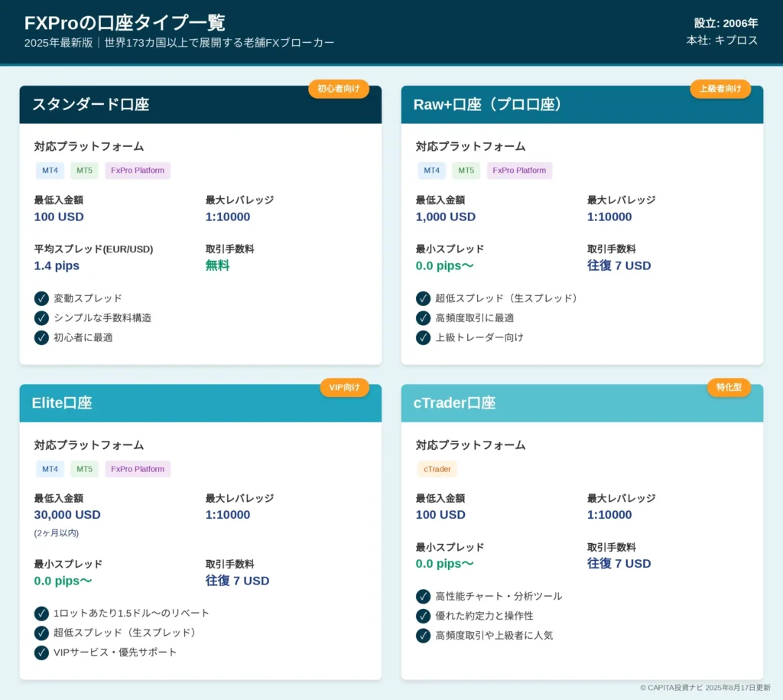The width and height of the screenshot is (783, 700).
Task: Click the 30,000 USD minimum deposit value
Action: 67,515
